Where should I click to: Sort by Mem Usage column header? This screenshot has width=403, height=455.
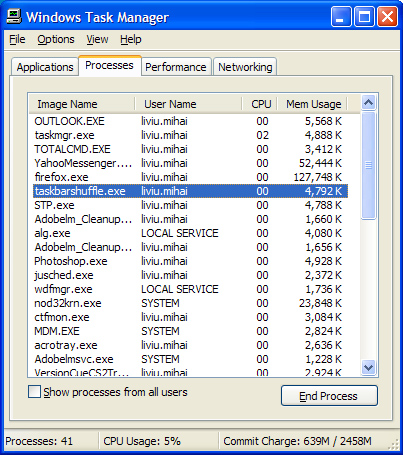click(x=312, y=104)
